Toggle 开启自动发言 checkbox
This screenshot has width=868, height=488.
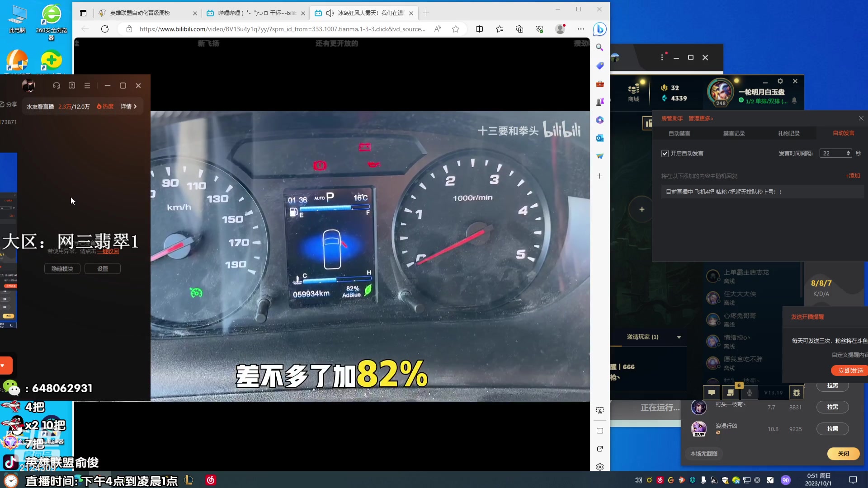click(x=665, y=154)
